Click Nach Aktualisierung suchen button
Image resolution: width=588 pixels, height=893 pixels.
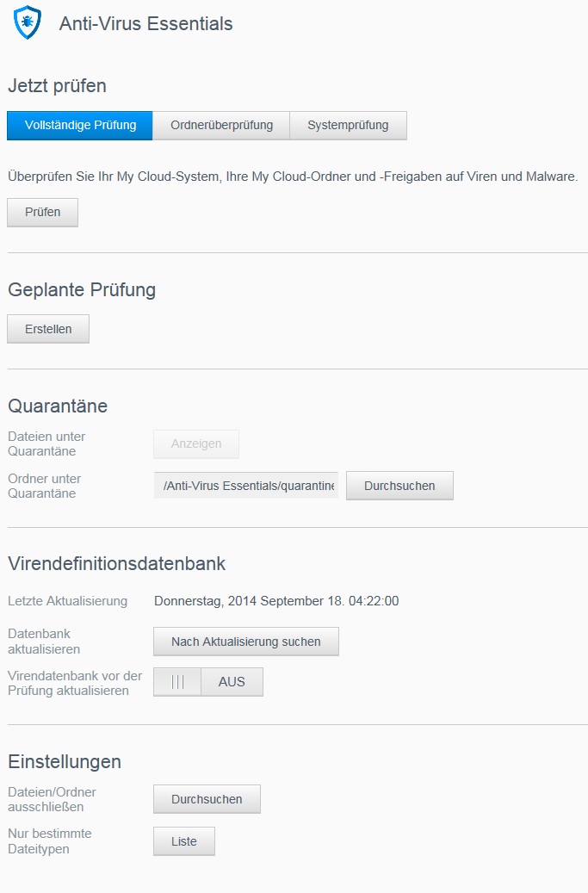246,642
